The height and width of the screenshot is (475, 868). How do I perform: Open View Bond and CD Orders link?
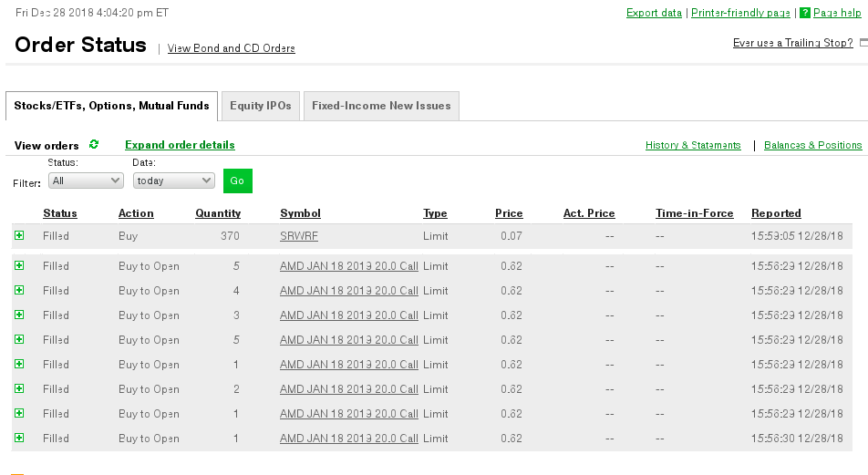[x=231, y=48]
